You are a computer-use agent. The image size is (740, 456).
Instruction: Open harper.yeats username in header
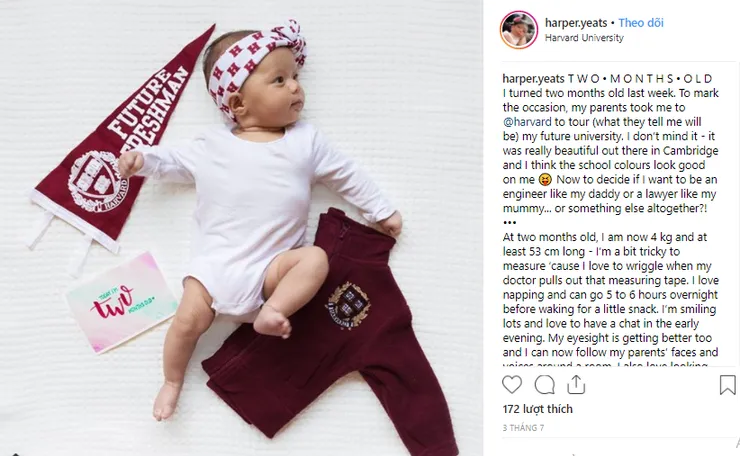[576, 23]
